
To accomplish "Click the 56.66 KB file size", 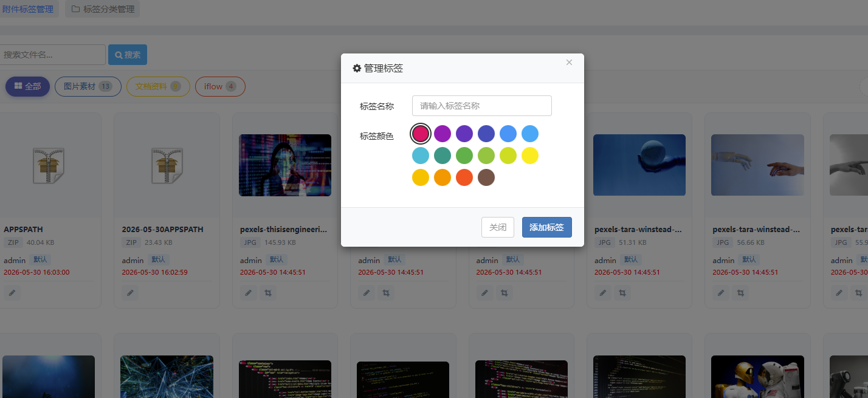I will 751,242.
